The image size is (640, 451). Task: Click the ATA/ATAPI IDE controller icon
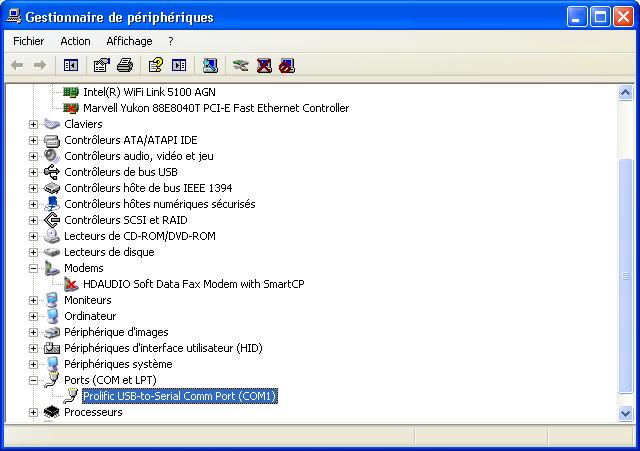click(52, 140)
